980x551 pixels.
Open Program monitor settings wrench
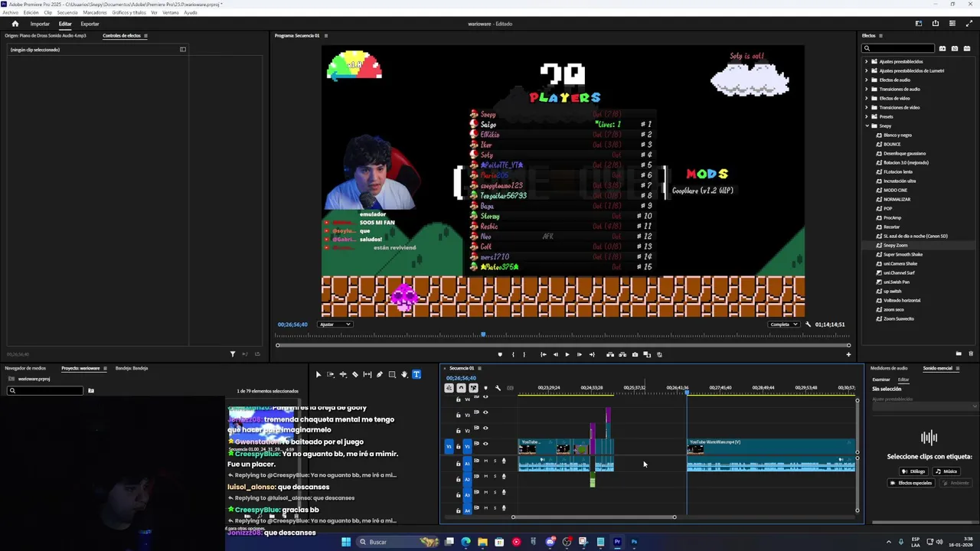click(x=808, y=324)
